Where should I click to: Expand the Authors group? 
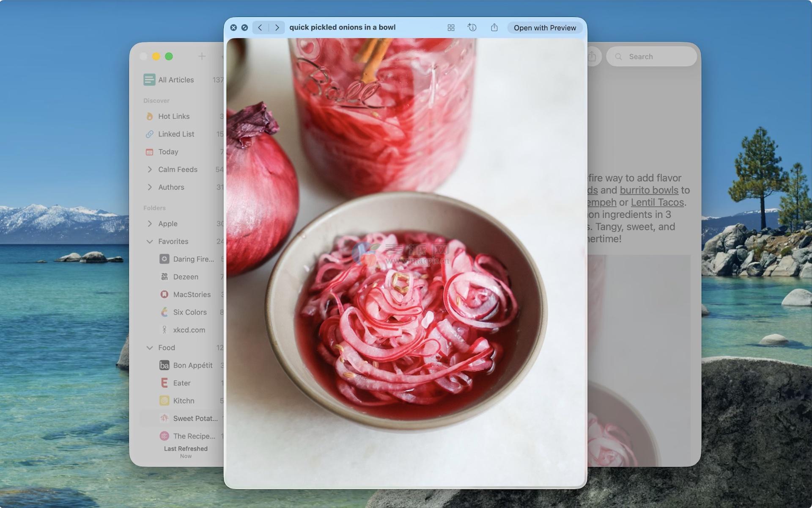(x=150, y=187)
